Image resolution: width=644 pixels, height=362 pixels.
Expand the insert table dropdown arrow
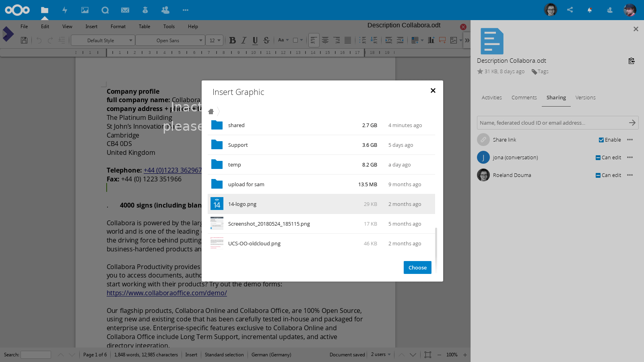pyautogui.click(x=422, y=40)
